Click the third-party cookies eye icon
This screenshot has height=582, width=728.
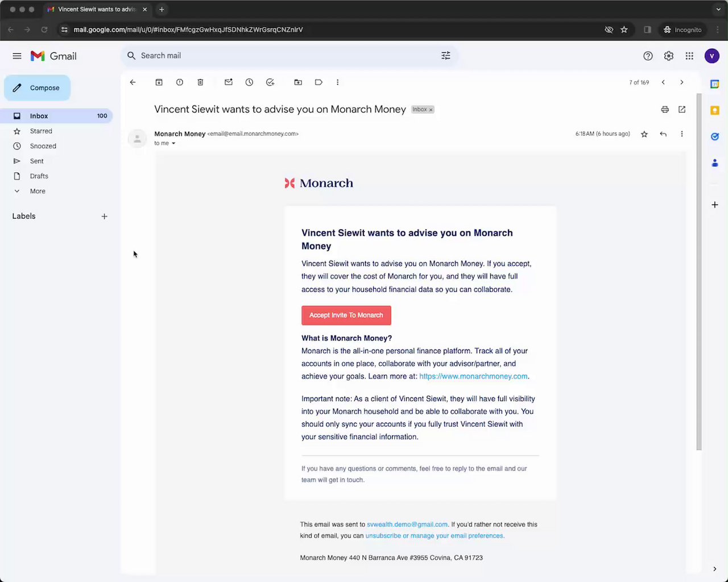tap(609, 30)
